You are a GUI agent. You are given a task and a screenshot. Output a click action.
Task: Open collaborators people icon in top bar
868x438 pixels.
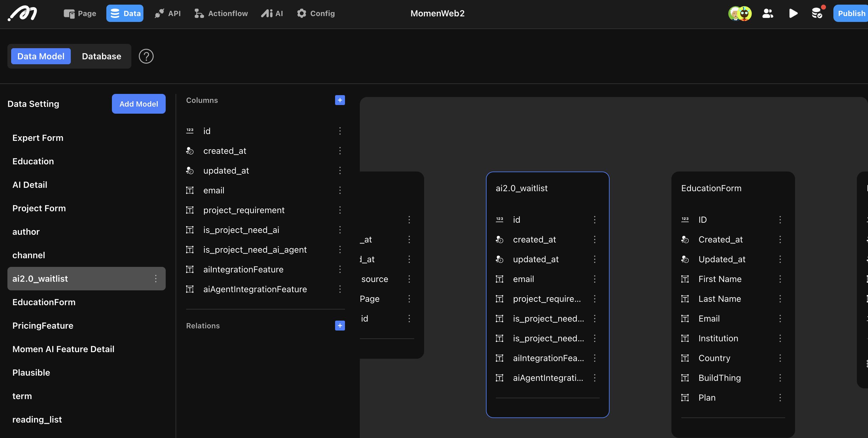point(768,14)
